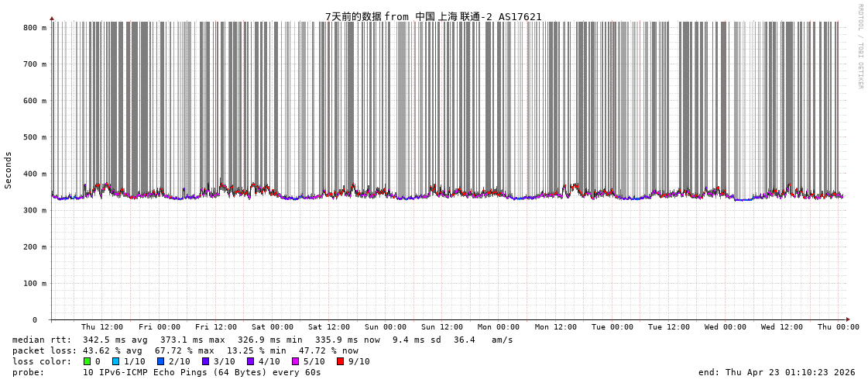Click the median rtt statistics line
The height and width of the screenshot is (383, 868).
(x=262, y=340)
